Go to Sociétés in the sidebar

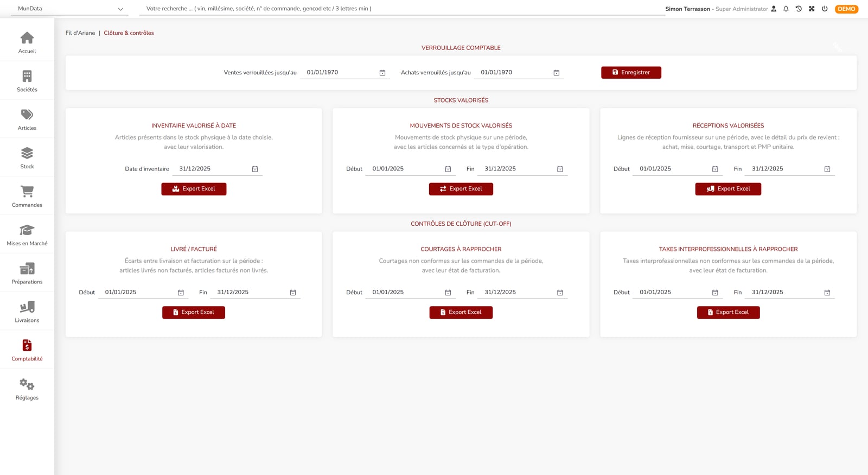point(27,80)
